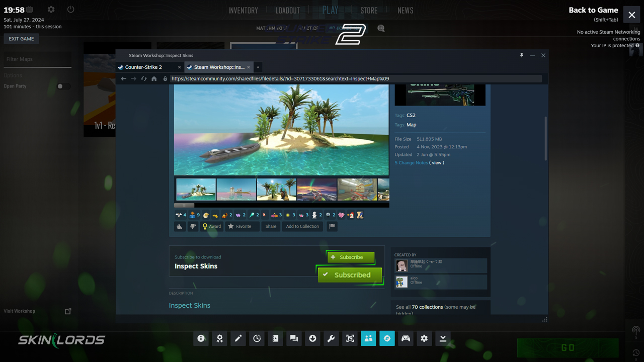Click the GO button in CS2
The width and height of the screenshot is (644, 362).
[568, 347]
